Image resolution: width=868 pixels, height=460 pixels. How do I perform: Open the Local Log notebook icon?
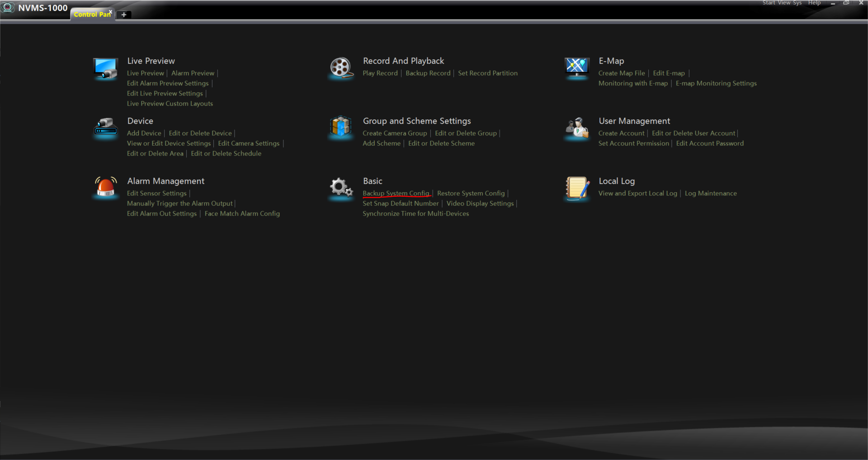tap(577, 188)
